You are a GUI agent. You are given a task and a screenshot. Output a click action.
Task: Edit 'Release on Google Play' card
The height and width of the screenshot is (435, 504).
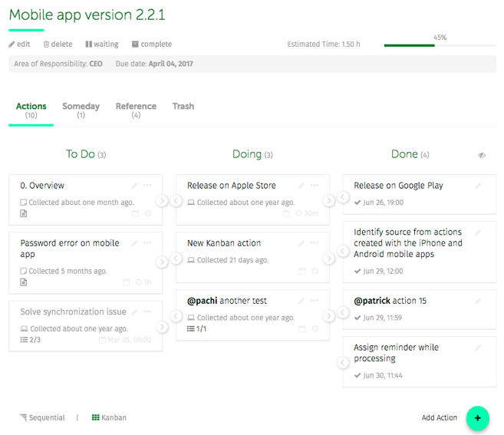click(x=478, y=186)
